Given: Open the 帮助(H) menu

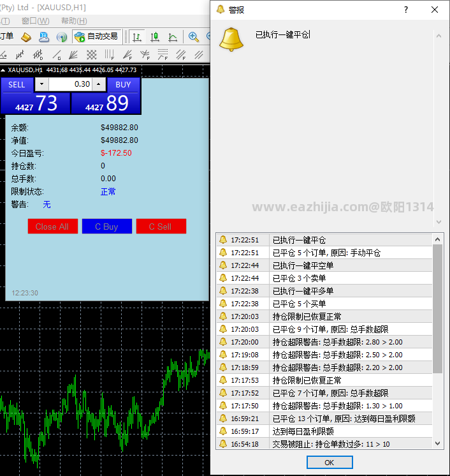Looking at the screenshot, I should coord(74,21).
